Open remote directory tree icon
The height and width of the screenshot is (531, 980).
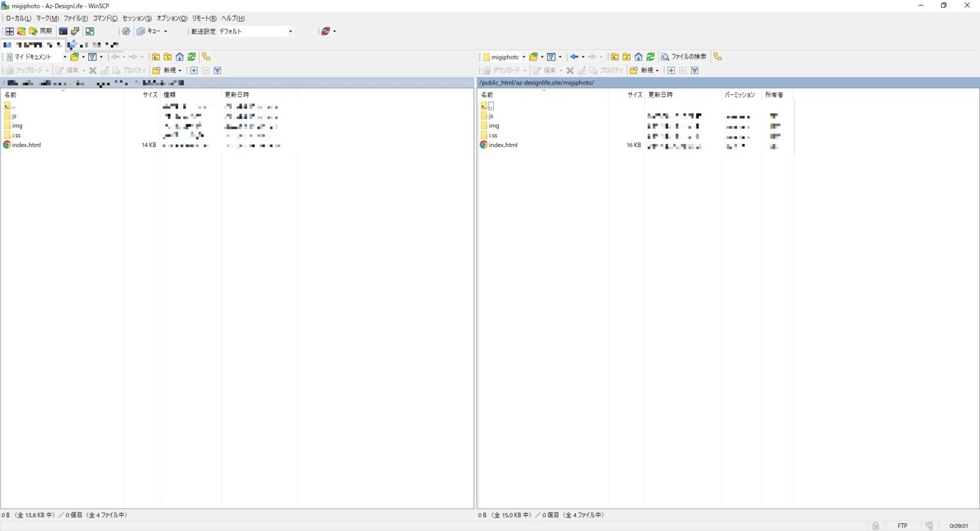[717, 57]
